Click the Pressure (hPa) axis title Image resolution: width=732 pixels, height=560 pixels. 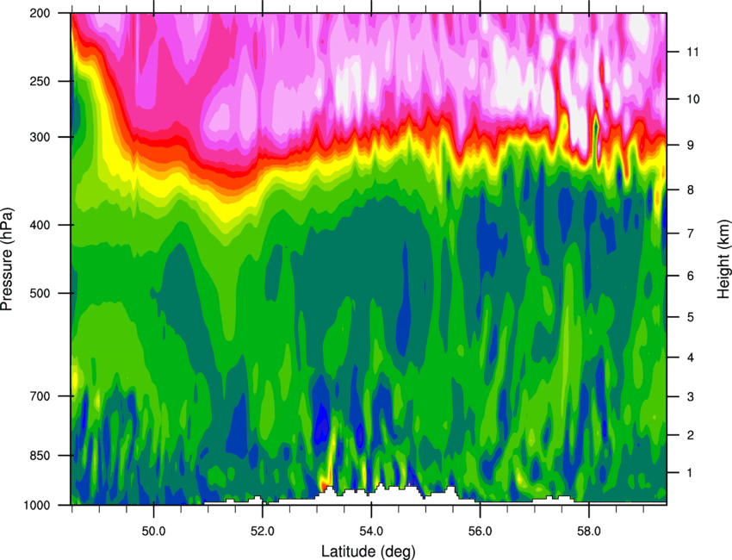pyautogui.click(x=7, y=259)
